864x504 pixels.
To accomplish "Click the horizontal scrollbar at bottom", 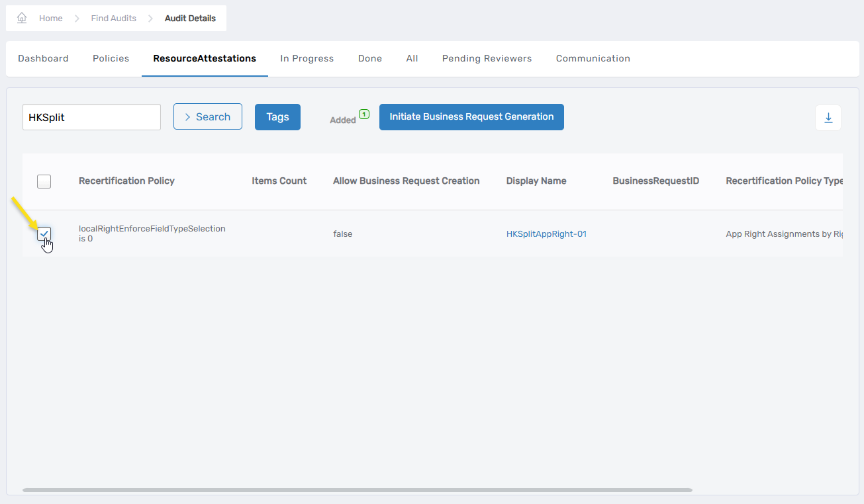I will (358, 490).
